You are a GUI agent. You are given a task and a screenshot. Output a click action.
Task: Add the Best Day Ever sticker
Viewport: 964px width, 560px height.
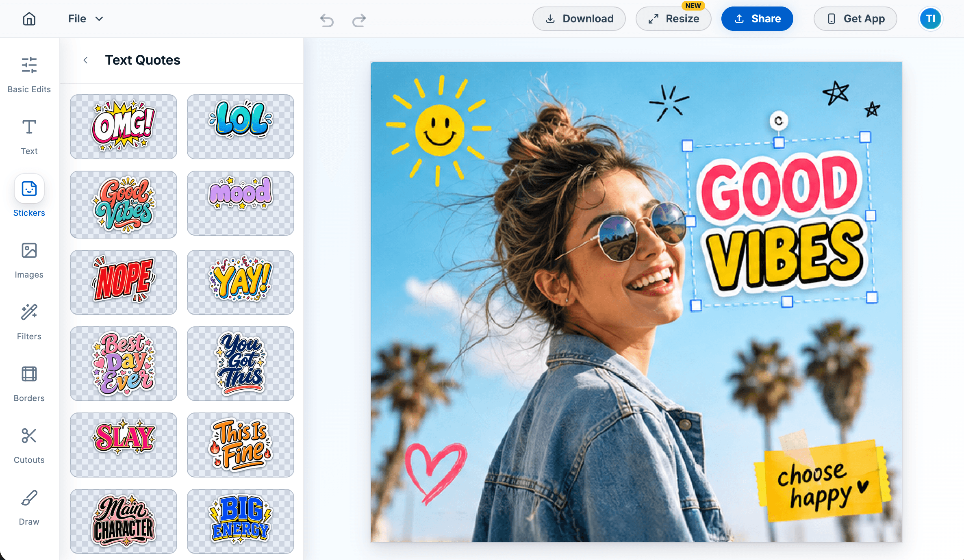(x=124, y=363)
